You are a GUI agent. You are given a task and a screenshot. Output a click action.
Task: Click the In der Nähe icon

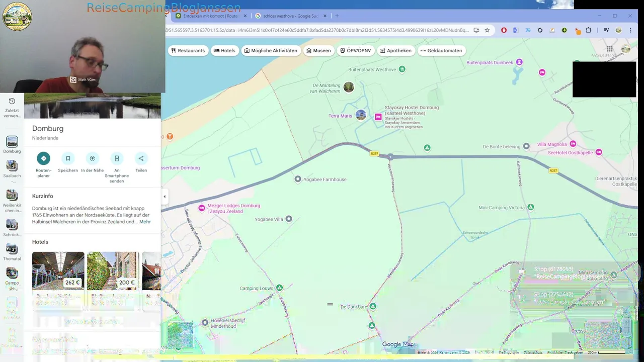(x=92, y=158)
